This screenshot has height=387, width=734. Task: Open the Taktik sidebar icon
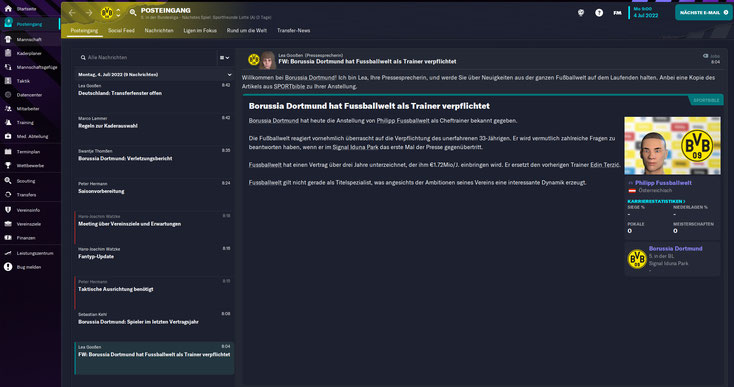8,80
